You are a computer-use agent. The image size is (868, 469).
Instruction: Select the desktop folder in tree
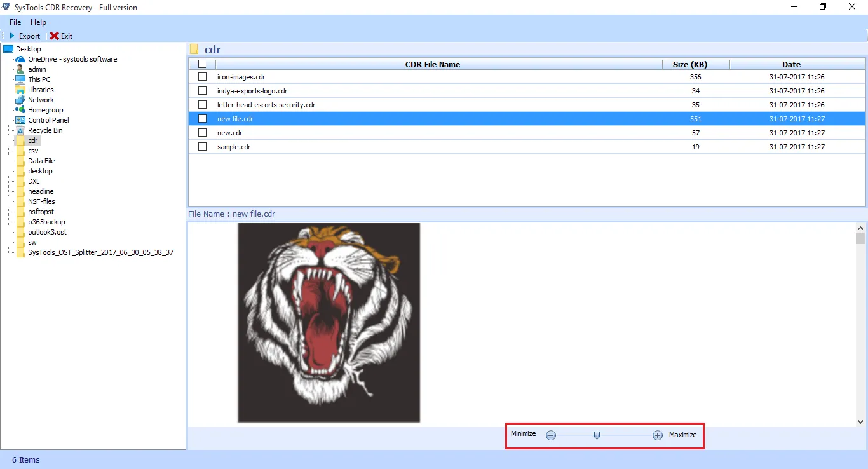click(x=40, y=171)
